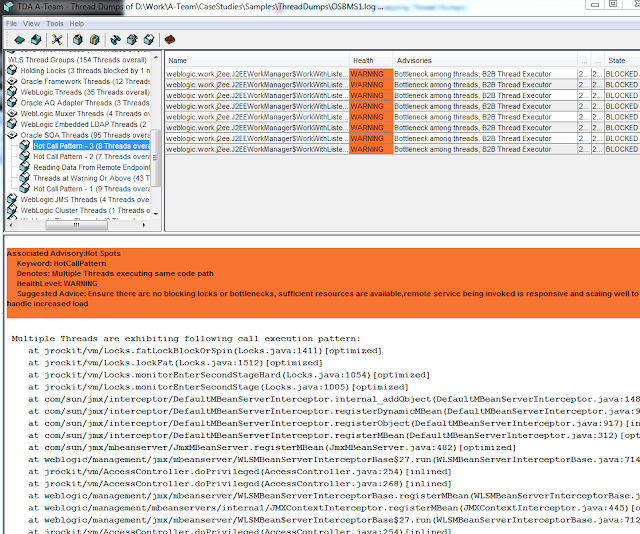
Task: Sort table by Health column header
Action: (x=371, y=60)
